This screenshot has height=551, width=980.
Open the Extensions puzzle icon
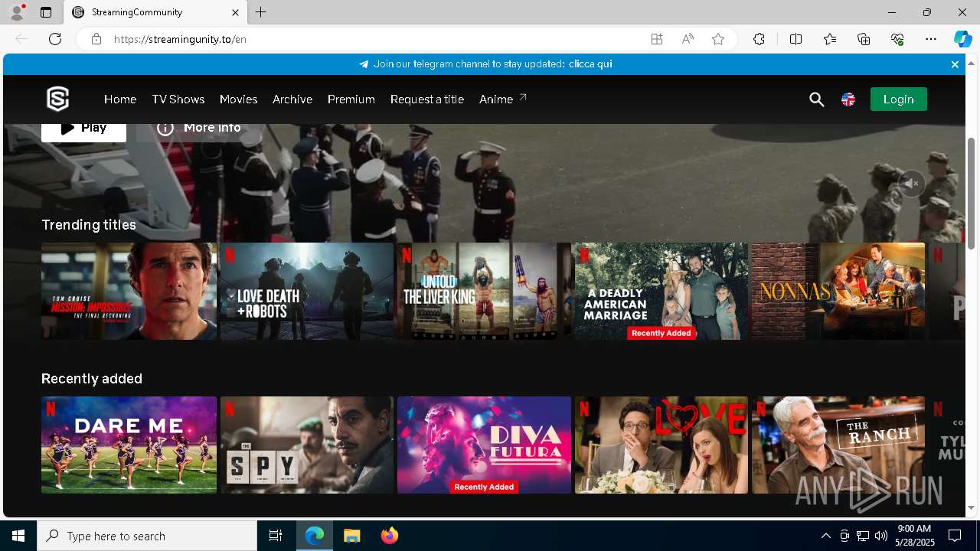[x=759, y=39]
